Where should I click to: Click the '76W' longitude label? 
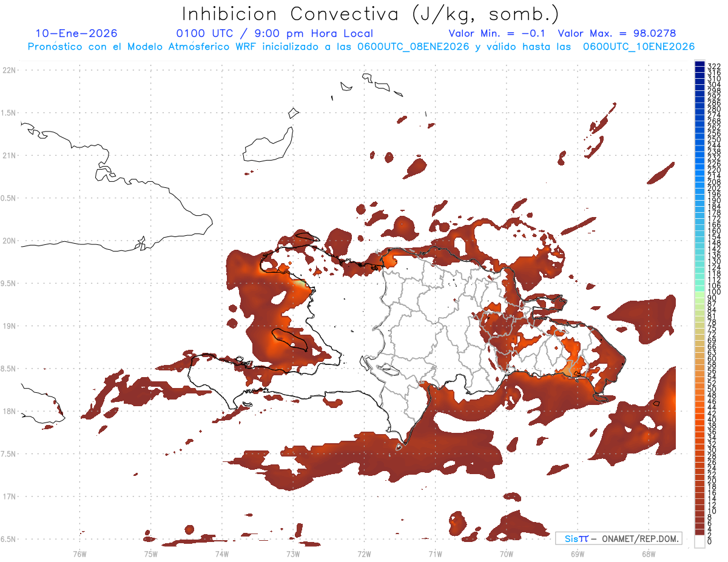[x=79, y=554]
